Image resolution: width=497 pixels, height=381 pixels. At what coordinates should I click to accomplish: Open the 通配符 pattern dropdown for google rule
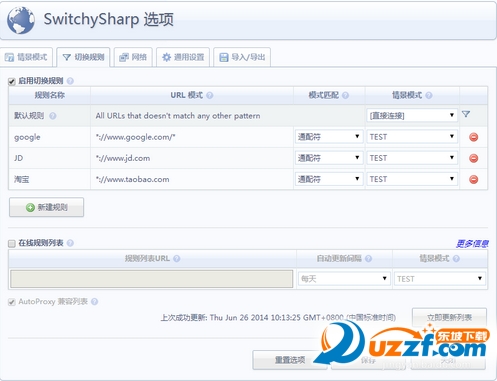329,137
